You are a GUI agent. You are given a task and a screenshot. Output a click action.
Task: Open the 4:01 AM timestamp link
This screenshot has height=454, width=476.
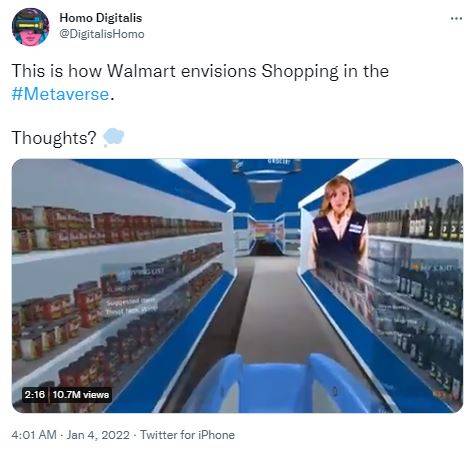pos(34,435)
